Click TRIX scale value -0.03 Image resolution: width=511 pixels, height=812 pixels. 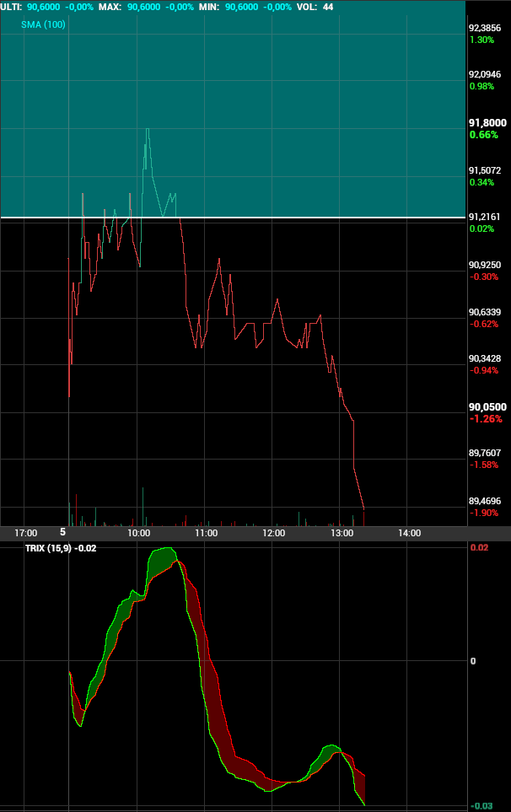click(x=481, y=806)
